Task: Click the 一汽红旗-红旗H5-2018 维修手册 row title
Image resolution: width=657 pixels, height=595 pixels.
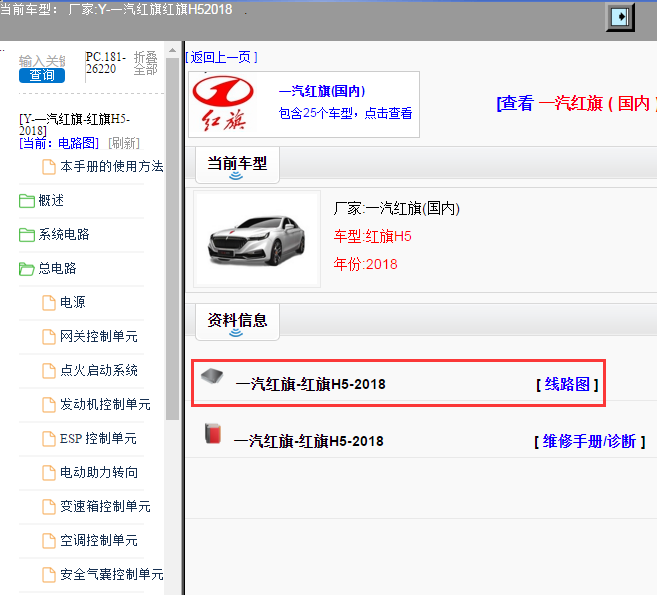Action: pyautogui.click(x=309, y=441)
